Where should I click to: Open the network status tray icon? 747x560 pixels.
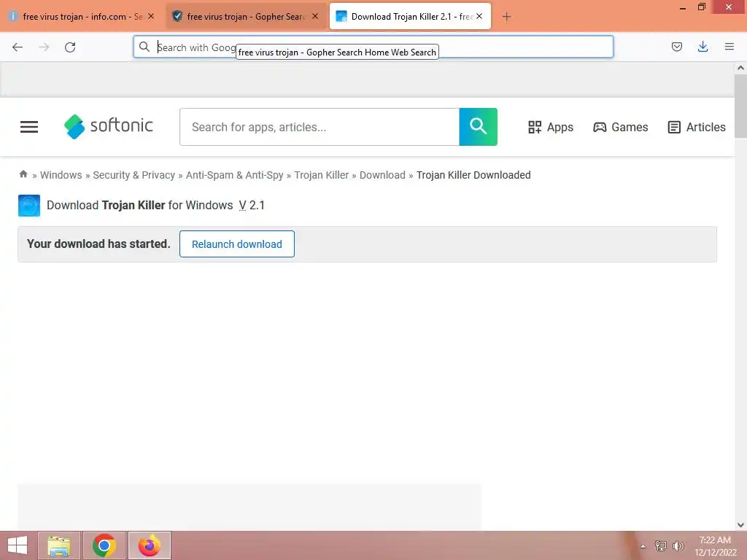(661, 546)
